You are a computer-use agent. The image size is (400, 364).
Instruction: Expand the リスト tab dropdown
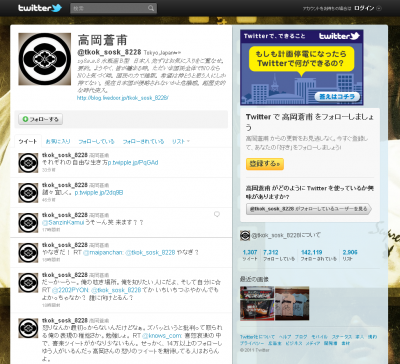[x=181, y=141]
